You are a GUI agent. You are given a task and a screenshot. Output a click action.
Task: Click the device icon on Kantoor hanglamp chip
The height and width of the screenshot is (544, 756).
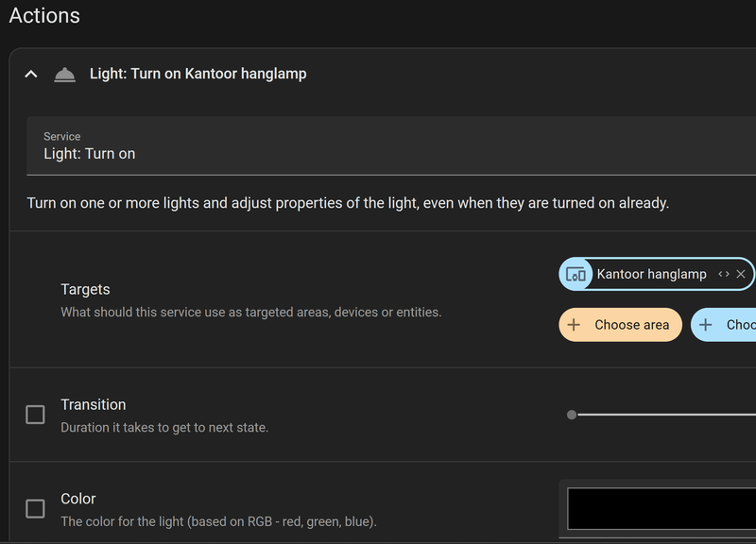[576, 274]
